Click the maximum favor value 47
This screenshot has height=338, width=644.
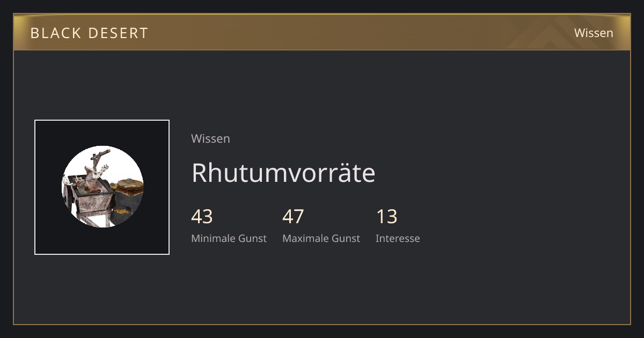coord(293,217)
